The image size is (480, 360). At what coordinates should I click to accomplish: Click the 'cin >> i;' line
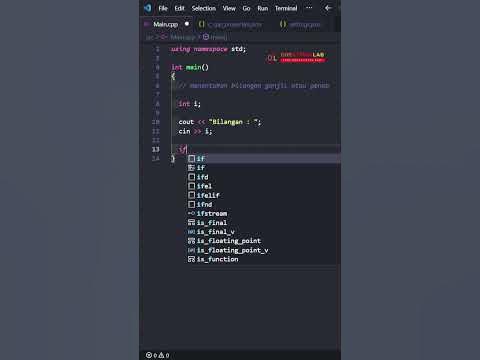[195, 131]
